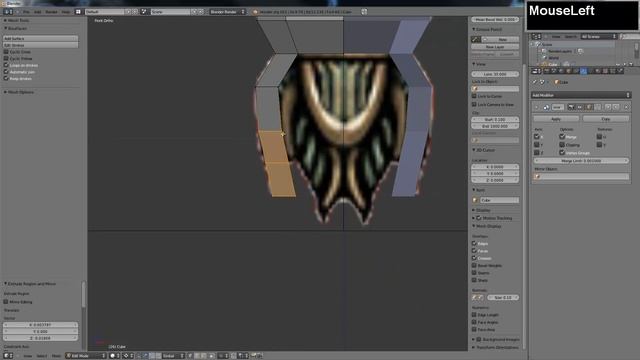Open the Help menu in top bar
640x360 pixels.
pos(65,12)
